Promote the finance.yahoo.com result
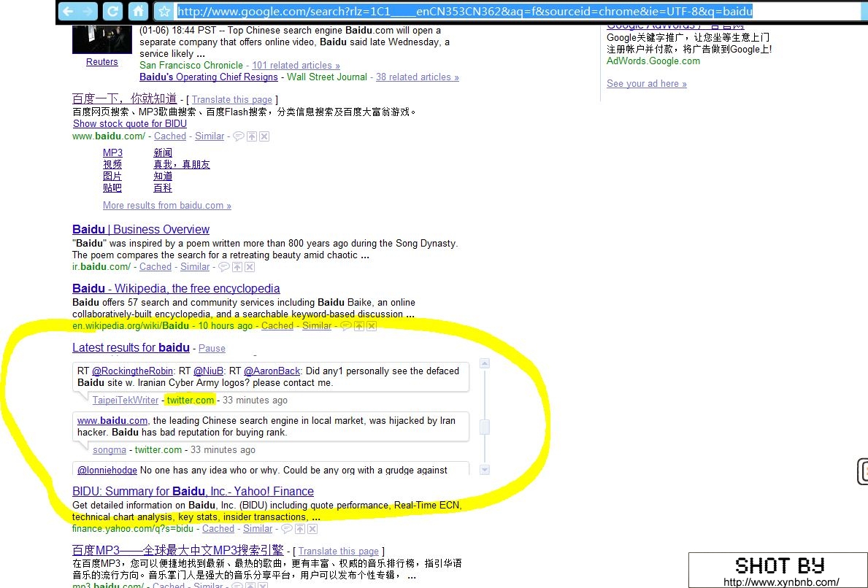Viewport: 868px width, 588px height. click(x=299, y=530)
